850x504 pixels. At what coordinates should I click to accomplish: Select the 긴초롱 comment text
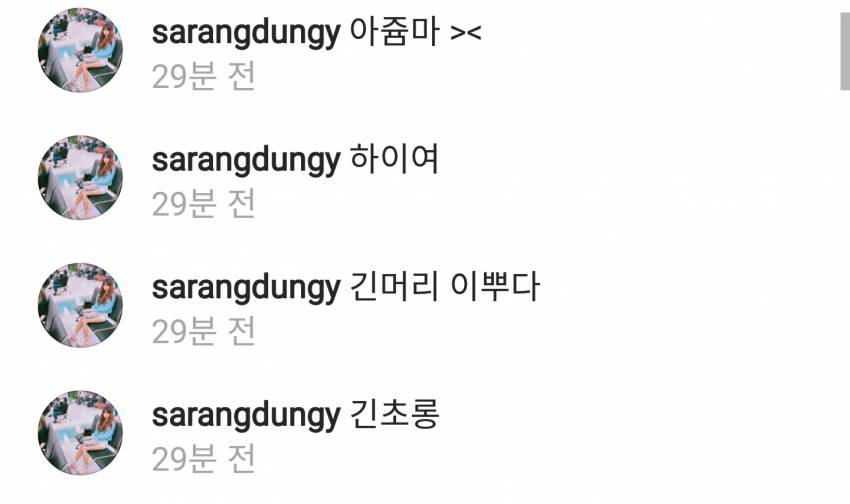click(394, 414)
